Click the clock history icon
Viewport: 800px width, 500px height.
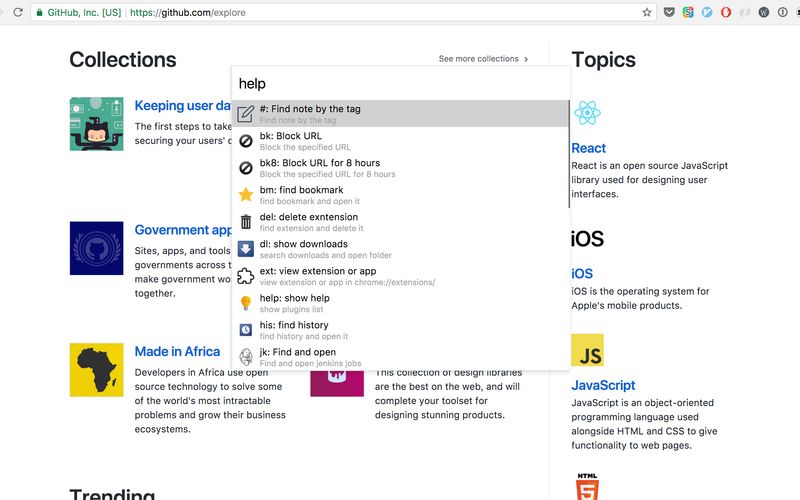(246, 330)
